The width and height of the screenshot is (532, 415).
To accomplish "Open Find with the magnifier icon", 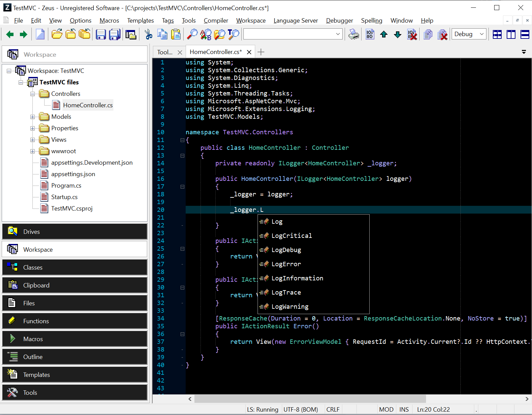I will [192, 34].
